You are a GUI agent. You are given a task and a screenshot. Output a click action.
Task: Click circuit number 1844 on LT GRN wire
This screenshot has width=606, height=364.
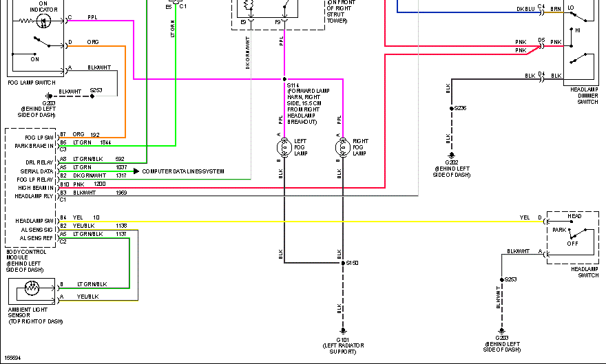[x=105, y=143]
